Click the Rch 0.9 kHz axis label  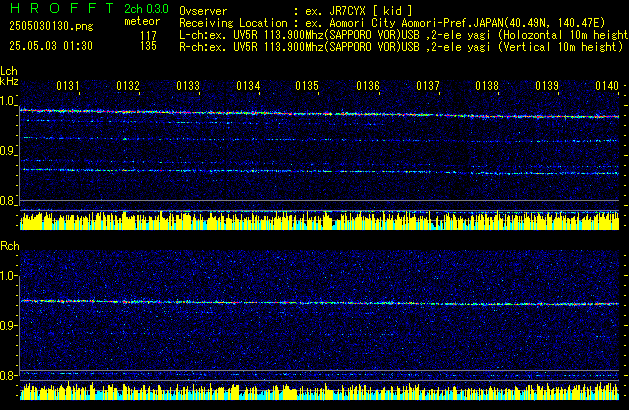(7, 325)
